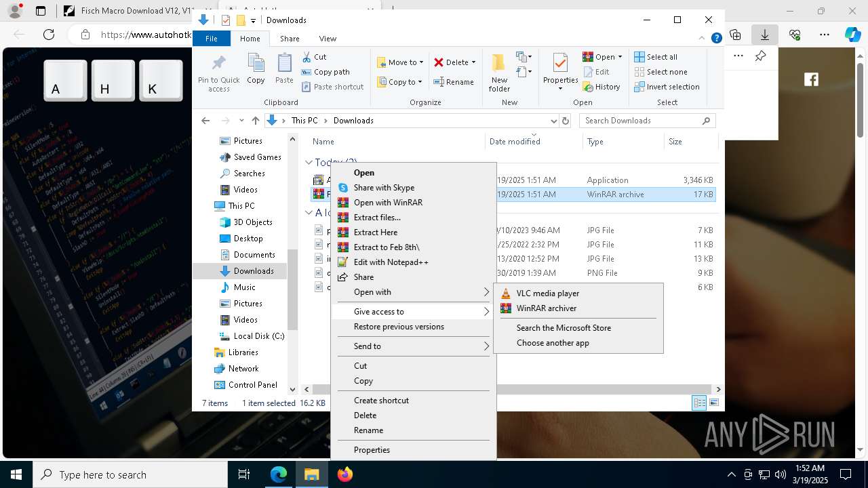Choose Extract files... from context menu
The image size is (868, 488).
[414, 218]
